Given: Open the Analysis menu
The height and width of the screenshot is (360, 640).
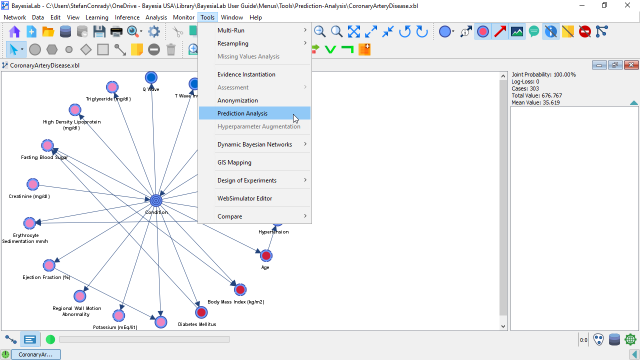Looking at the screenshot, I should click(156, 18).
